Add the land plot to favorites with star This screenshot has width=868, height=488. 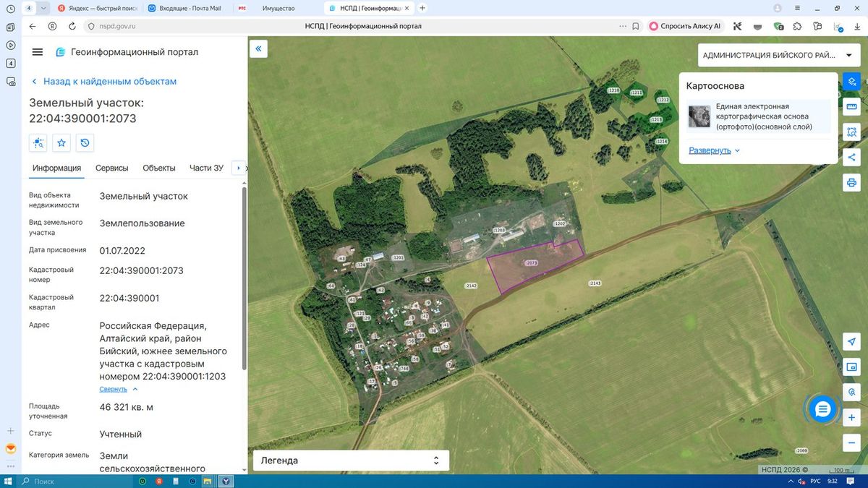[x=61, y=142]
